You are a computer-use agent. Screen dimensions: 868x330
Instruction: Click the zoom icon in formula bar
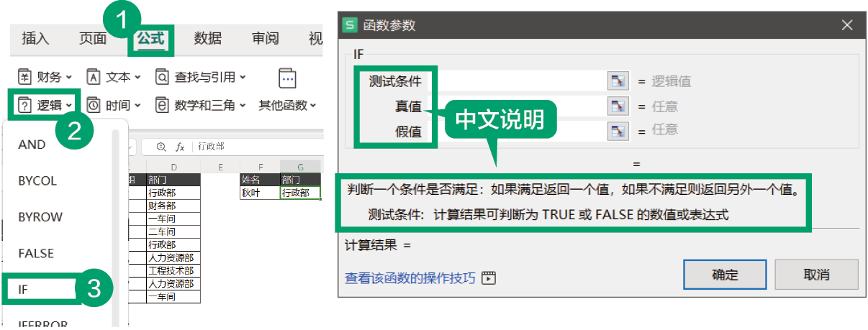click(161, 147)
